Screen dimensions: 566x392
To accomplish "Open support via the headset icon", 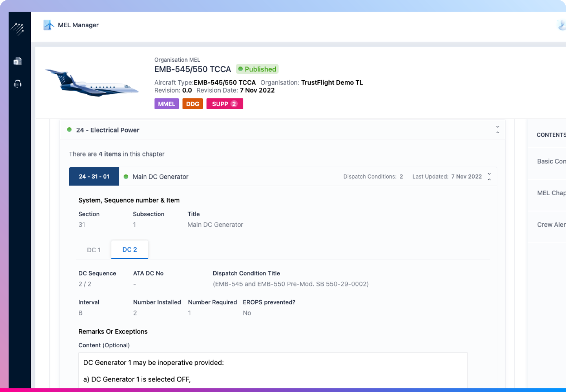I will tap(17, 84).
